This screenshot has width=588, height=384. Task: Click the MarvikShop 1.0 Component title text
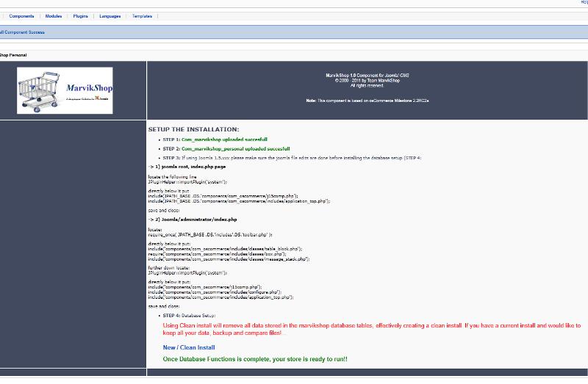(x=367, y=76)
